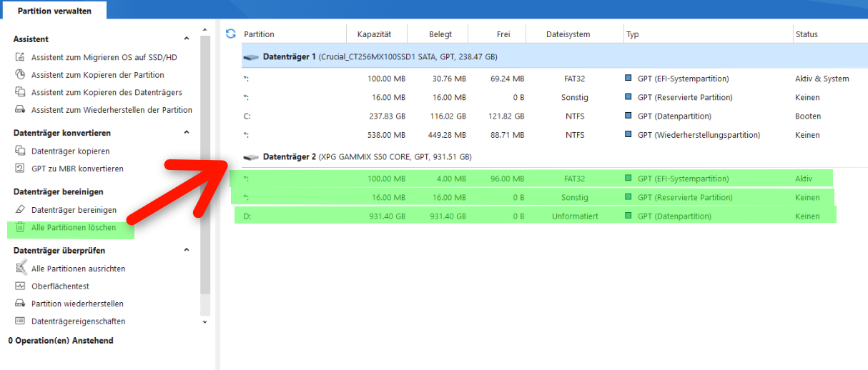
Task: Click the 237.83 GB capacity cell
Action: [387, 116]
